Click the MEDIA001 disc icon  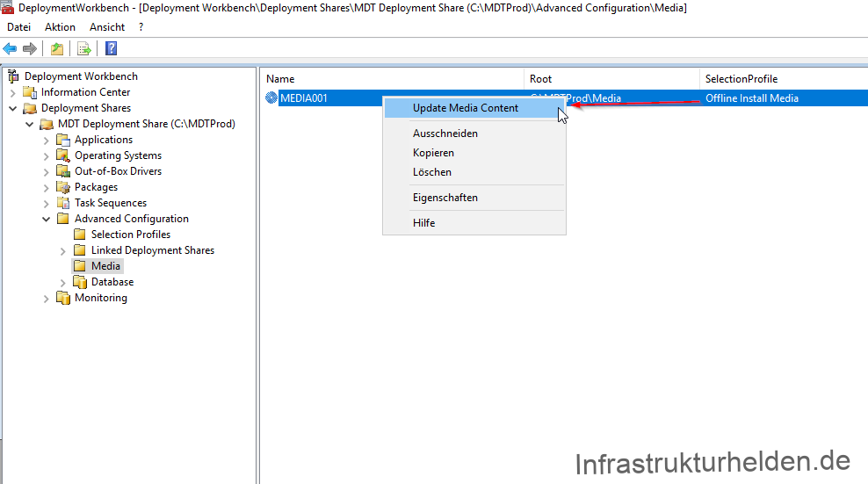(271, 98)
